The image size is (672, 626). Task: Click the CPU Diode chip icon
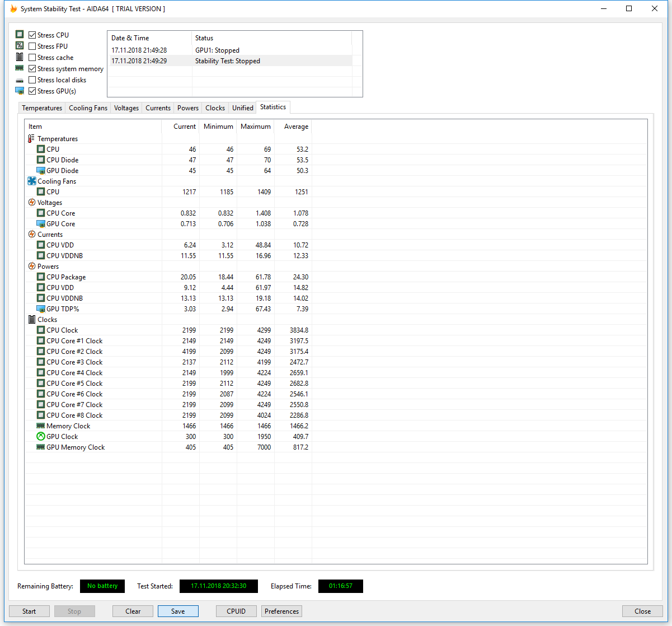click(x=40, y=160)
